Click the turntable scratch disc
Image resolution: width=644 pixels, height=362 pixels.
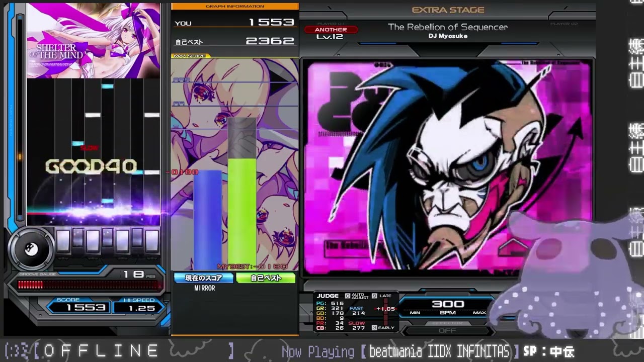(x=32, y=249)
